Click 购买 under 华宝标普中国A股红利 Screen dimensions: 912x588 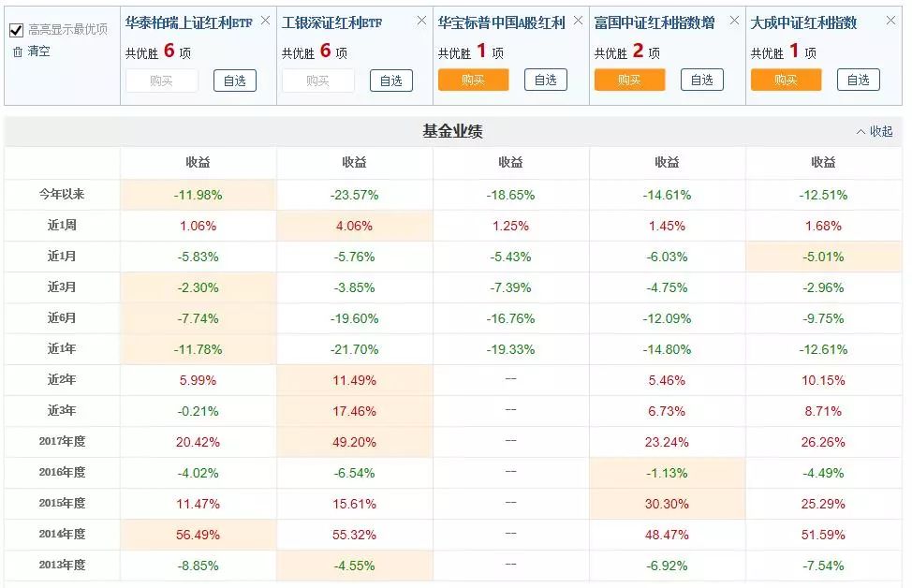(474, 80)
